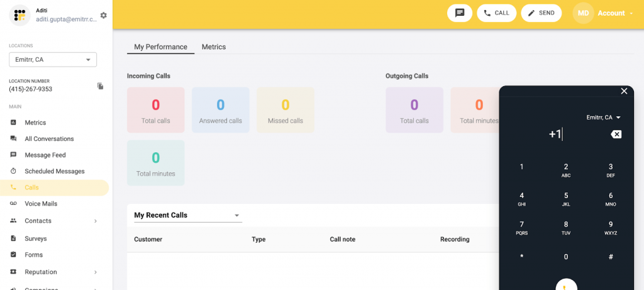Close the dial pad with the X
This screenshot has height=290, width=644.
point(624,91)
